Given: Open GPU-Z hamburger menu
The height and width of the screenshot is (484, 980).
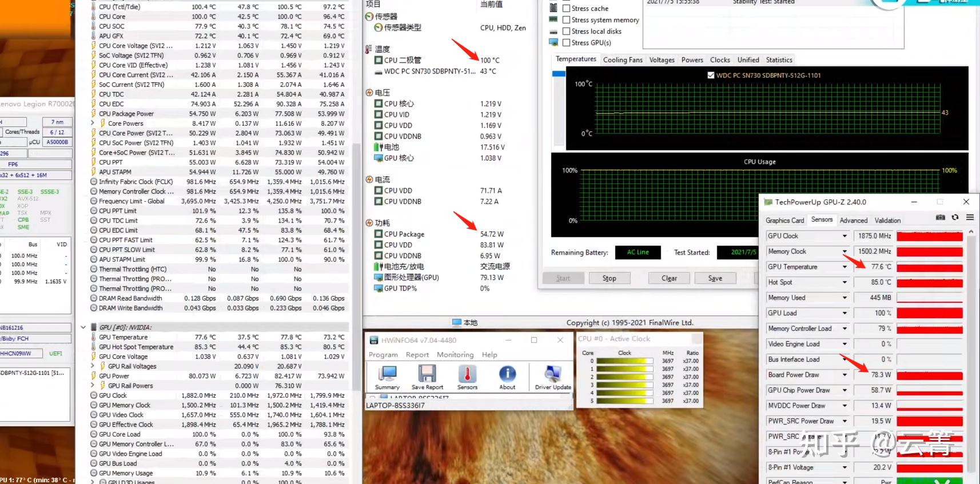Looking at the screenshot, I should pos(970,218).
